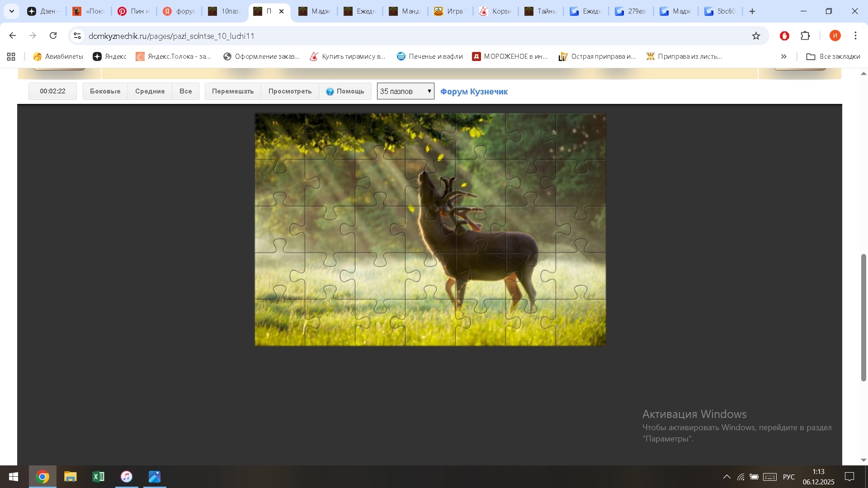Open the tab search dropdown arrow
The height and width of the screenshot is (488, 868).
point(12,11)
